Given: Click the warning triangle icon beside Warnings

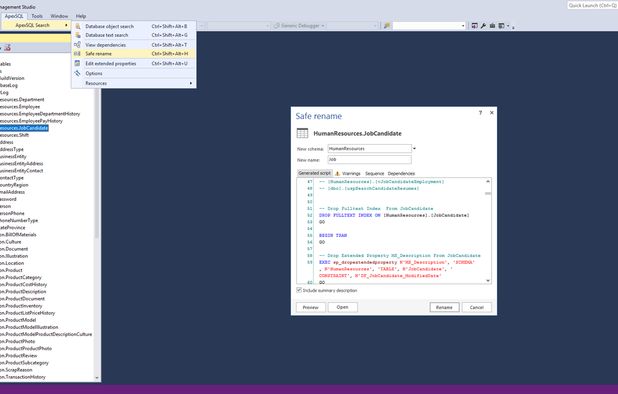Looking at the screenshot, I should pos(337,173).
